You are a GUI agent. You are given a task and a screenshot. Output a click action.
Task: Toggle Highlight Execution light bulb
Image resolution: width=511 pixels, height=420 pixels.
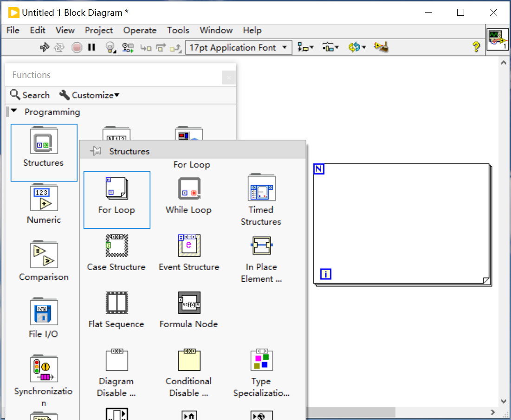tap(110, 48)
